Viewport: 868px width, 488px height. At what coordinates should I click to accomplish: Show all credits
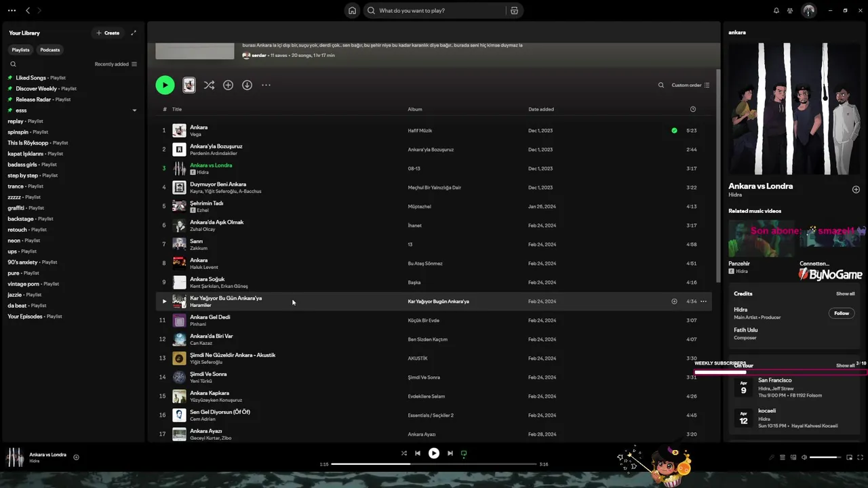pyautogui.click(x=845, y=293)
